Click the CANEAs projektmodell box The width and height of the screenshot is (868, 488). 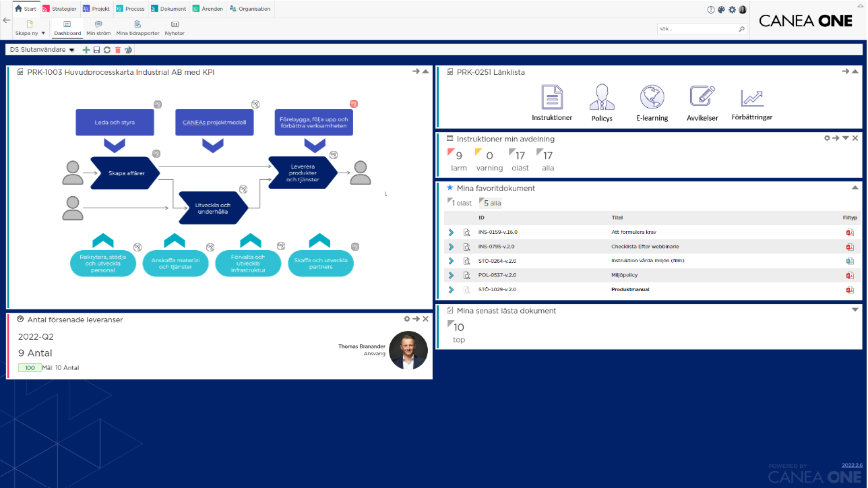(x=213, y=122)
